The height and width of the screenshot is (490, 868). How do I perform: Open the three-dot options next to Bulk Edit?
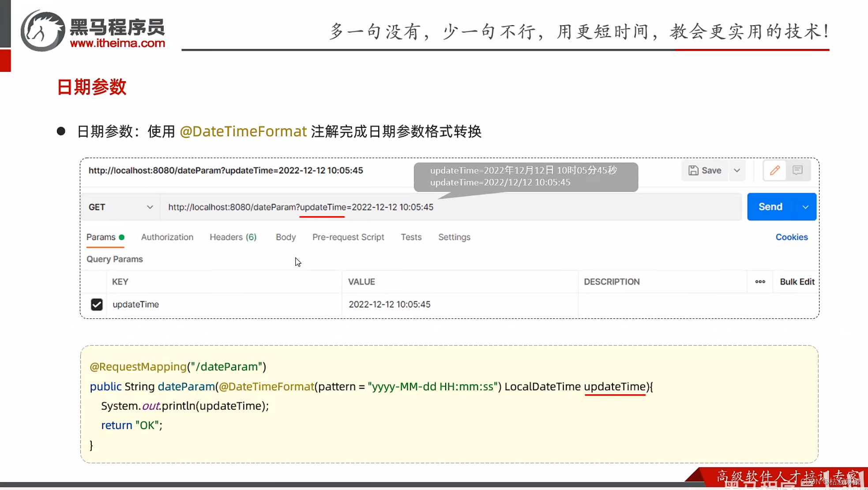[759, 281]
